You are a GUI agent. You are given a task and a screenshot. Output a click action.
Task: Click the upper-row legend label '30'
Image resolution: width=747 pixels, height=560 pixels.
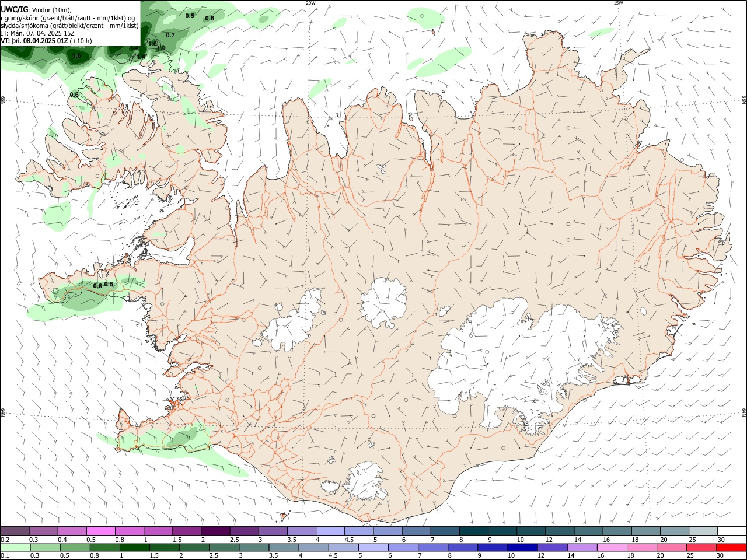721,539
